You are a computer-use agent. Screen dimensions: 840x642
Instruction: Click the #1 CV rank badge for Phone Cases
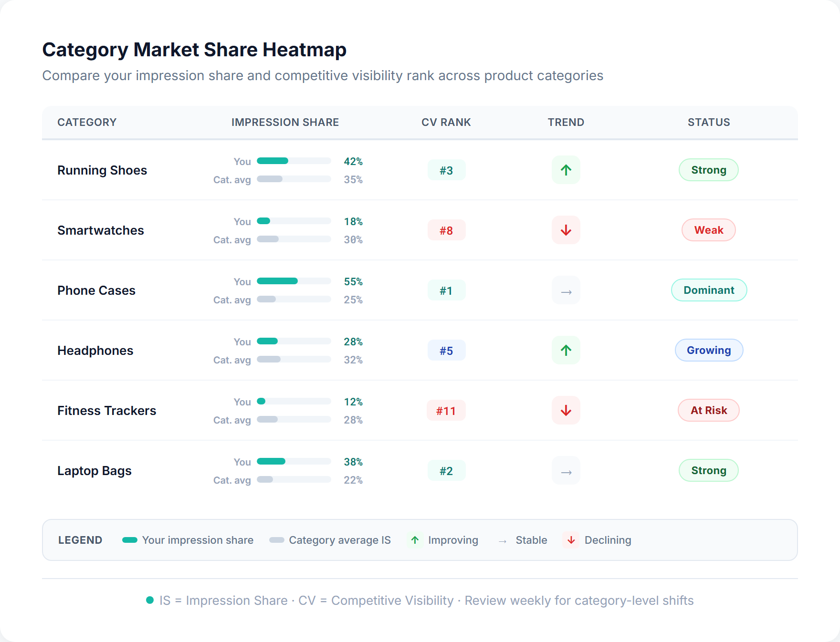[446, 290]
